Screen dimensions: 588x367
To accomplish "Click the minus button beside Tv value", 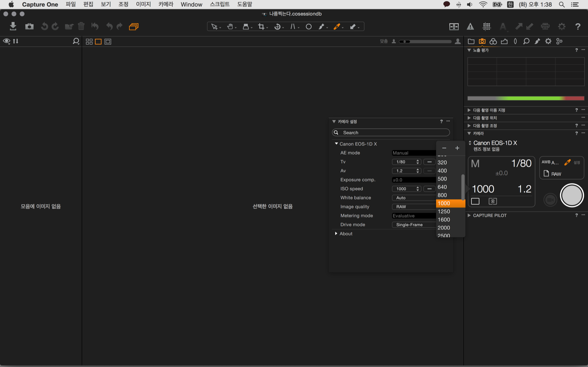I will (429, 162).
